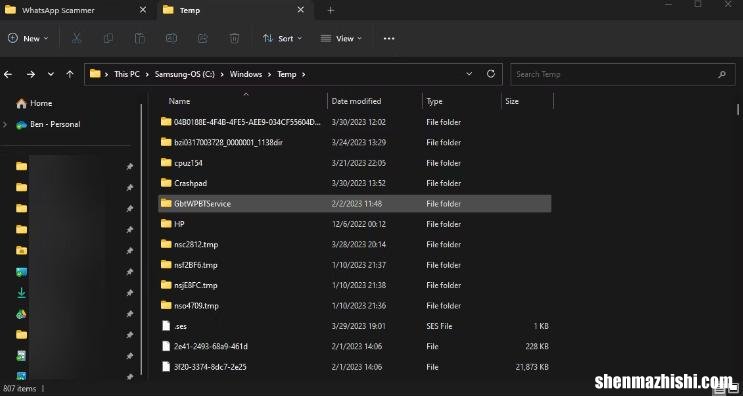Image resolution: width=743 pixels, height=397 pixels.
Task: Expand the Ben - Personal tree node
Action: click(x=5, y=125)
